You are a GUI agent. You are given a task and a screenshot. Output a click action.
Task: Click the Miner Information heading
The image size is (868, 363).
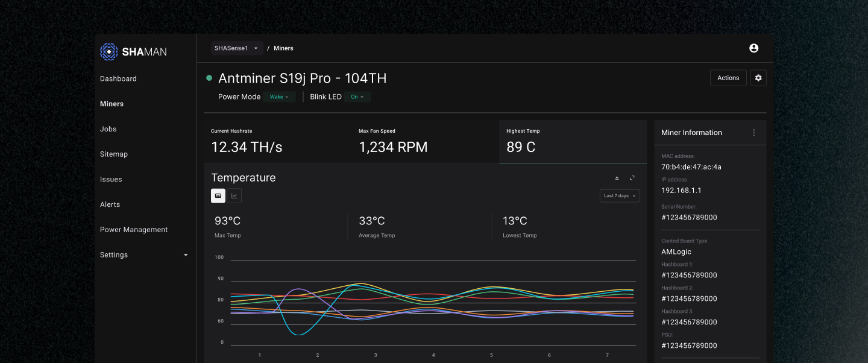pos(691,133)
